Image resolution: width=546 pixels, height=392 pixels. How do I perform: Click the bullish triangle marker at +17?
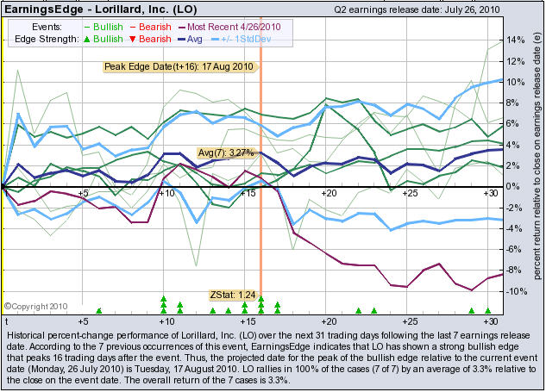pos(277,305)
